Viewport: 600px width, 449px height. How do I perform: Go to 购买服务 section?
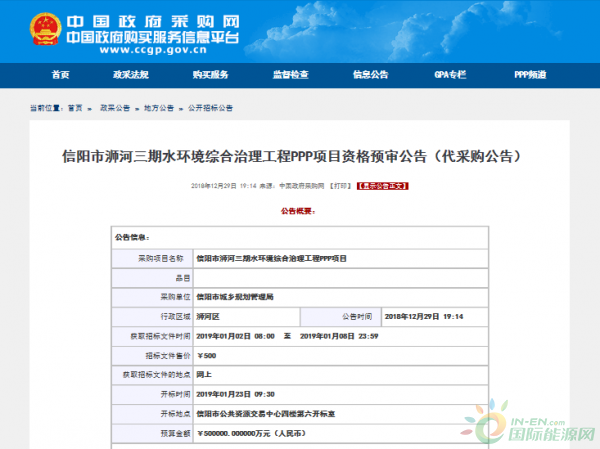210,75
